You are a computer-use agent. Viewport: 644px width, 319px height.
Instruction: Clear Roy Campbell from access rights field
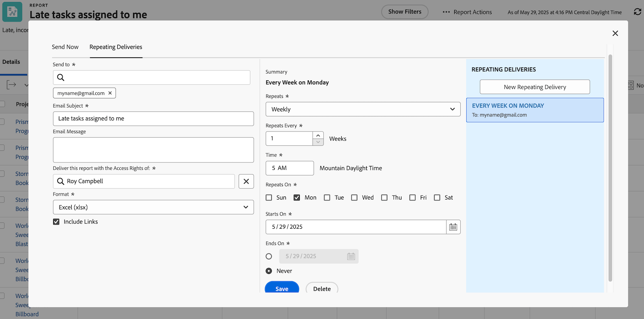click(246, 181)
